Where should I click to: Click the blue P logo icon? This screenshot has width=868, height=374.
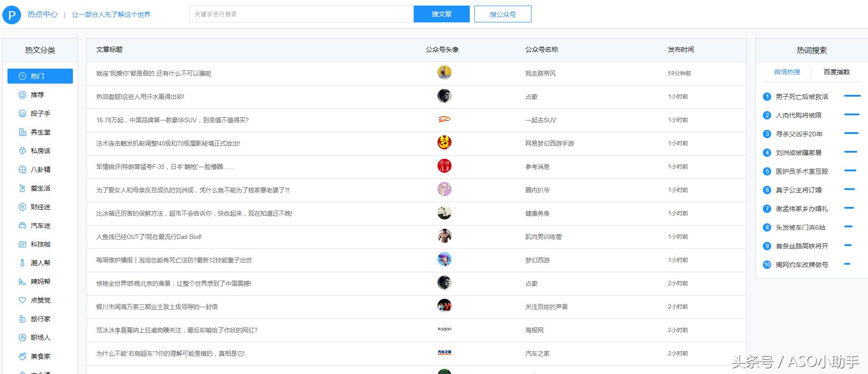point(12,14)
